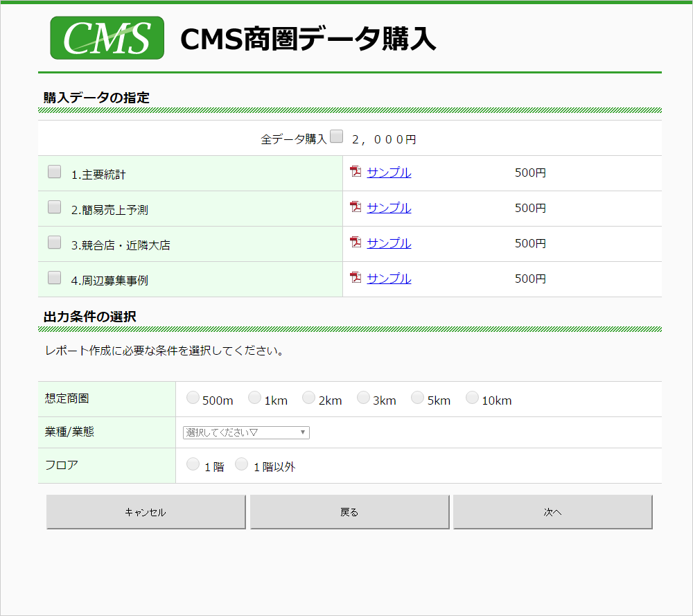Choose the 1階 floor option
The image size is (693, 616).
point(193,464)
